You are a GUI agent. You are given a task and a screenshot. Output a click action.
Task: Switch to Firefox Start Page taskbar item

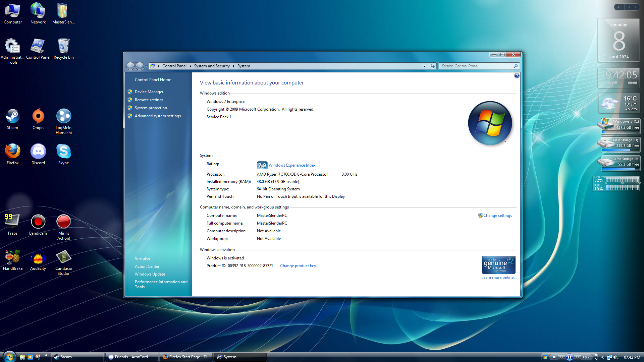[x=186, y=357]
